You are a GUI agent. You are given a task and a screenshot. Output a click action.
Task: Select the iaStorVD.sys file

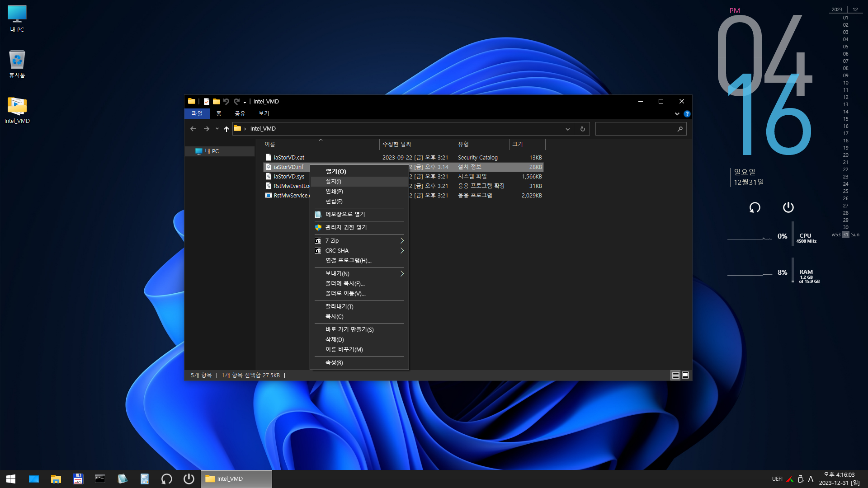pos(288,177)
